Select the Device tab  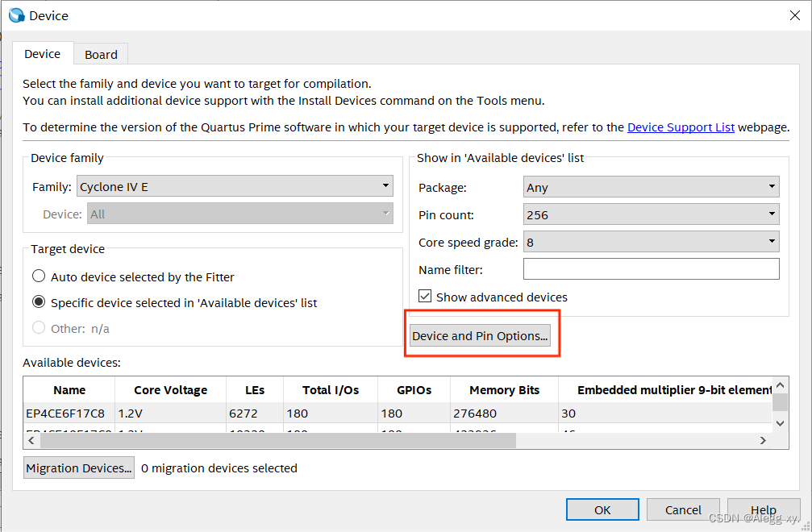[x=43, y=54]
